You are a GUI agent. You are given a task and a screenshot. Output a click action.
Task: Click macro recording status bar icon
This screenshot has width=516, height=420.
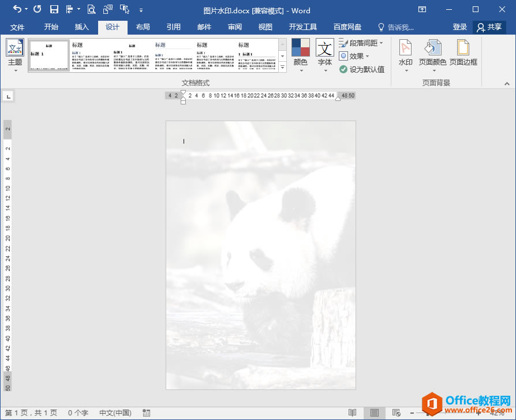(x=147, y=412)
